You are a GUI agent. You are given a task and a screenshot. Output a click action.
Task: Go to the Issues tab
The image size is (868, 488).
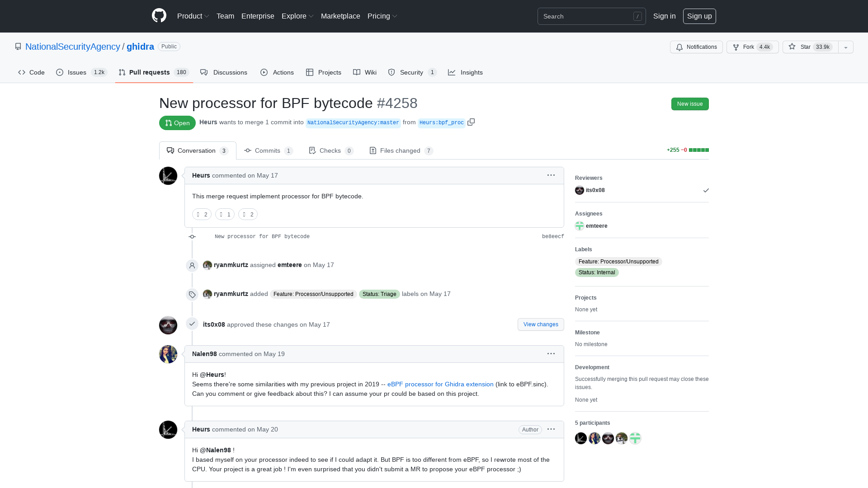81,72
